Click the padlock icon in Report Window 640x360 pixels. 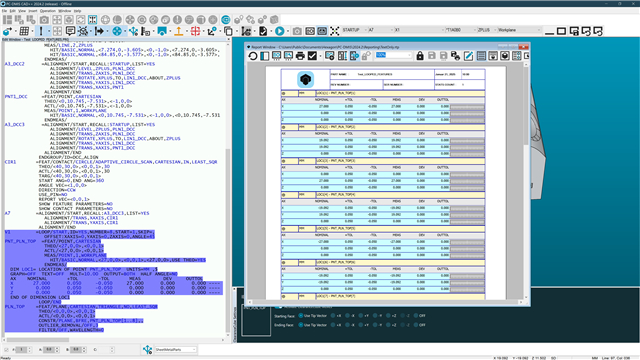(x=420, y=56)
